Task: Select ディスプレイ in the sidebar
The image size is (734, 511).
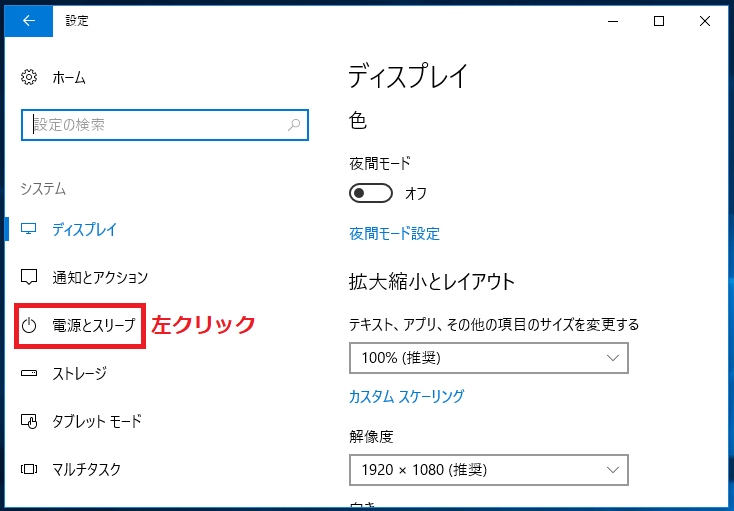Action: (84, 229)
